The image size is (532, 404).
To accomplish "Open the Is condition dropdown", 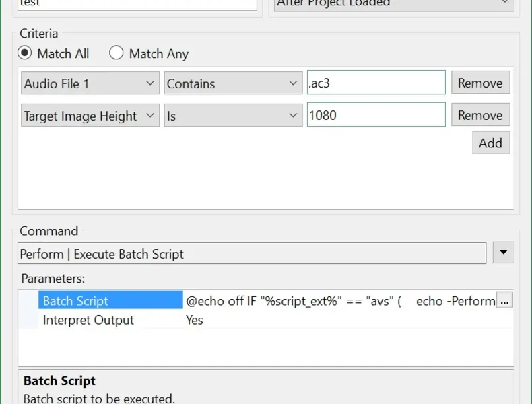I will click(x=233, y=116).
